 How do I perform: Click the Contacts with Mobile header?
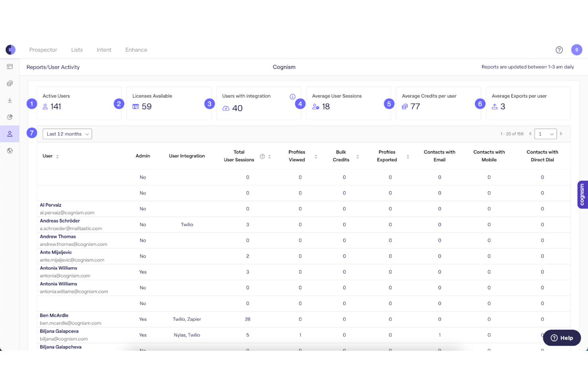pyautogui.click(x=489, y=156)
